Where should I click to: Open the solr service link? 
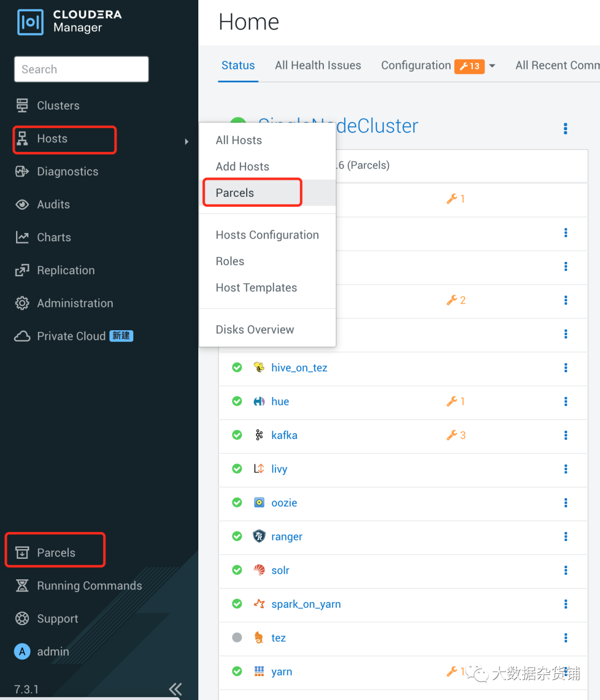click(x=281, y=570)
